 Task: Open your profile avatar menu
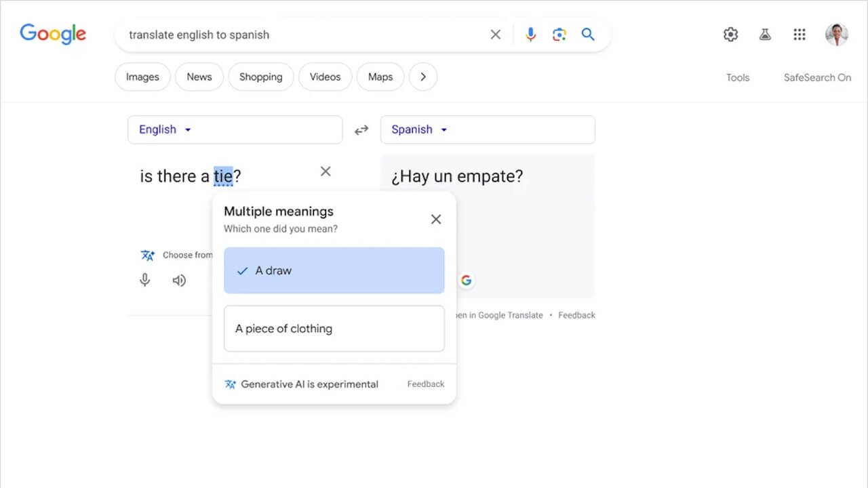[x=837, y=34]
